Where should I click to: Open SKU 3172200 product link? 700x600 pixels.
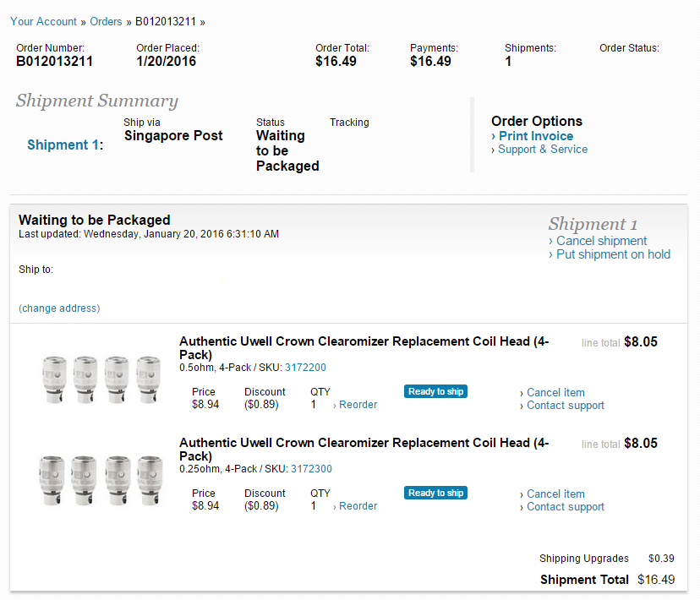(x=305, y=368)
